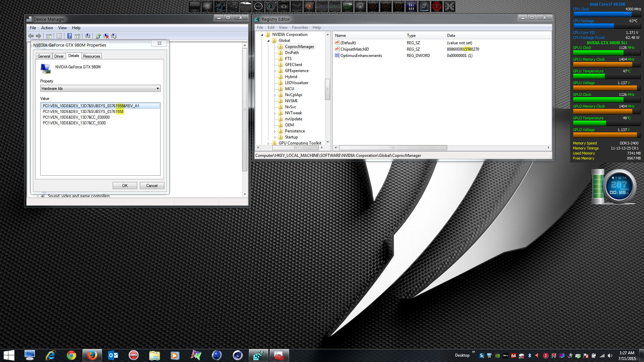Click OK in GTX 980M Properties
Screen dimensions: 644x362
[125, 186]
